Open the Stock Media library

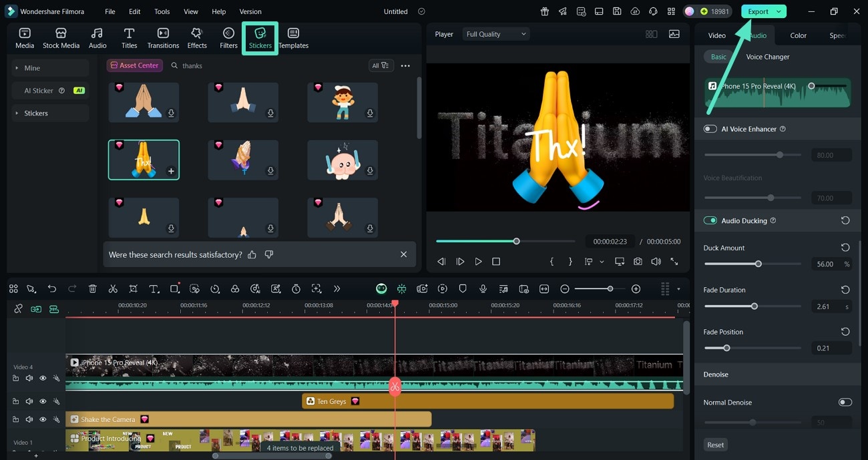tap(61, 38)
